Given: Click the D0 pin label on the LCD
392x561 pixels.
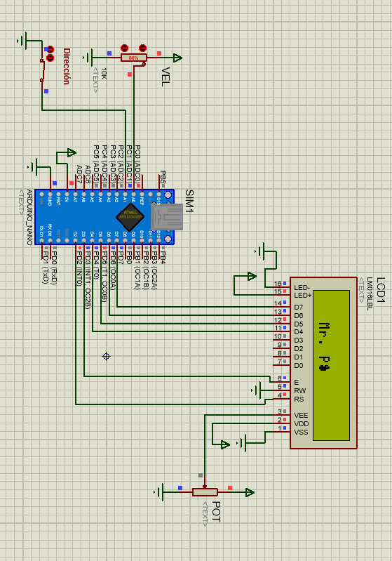Looking at the screenshot, I should coord(298,366).
